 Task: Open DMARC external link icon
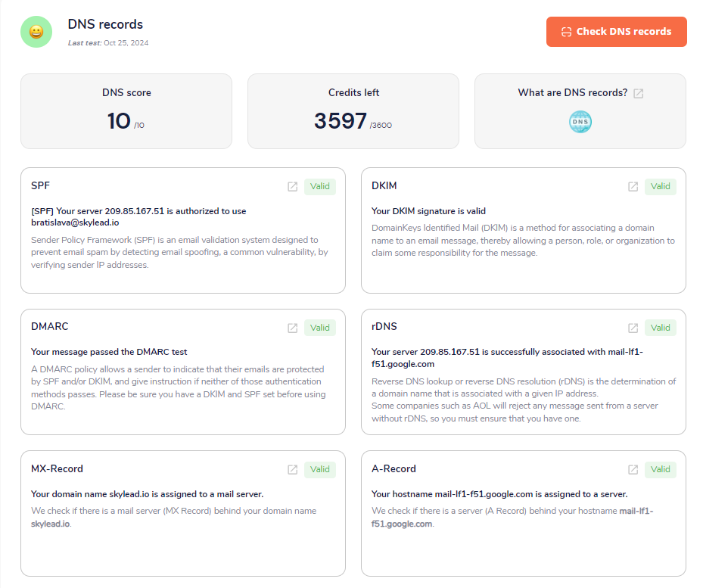[x=292, y=328]
